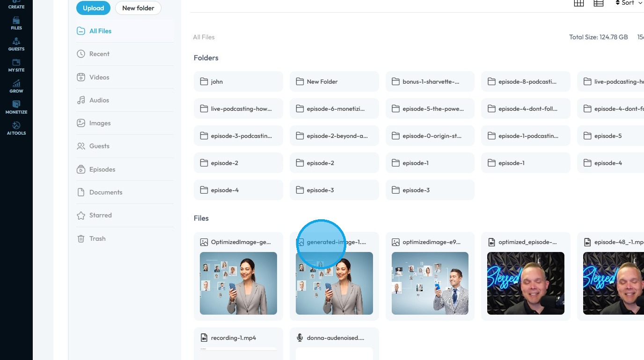Open the episode-0-origin-st folder
Image resolution: width=644 pixels, height=360 pixels.
pyautogui.click(x=430, y=136)
